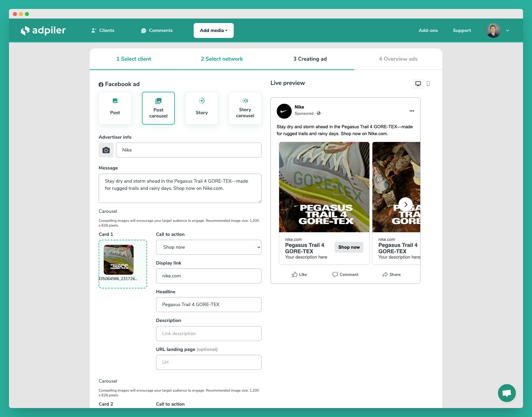Viewport: 532px width, 417px height.
Task: Go to Add-ons
Action: pos(428,30)
